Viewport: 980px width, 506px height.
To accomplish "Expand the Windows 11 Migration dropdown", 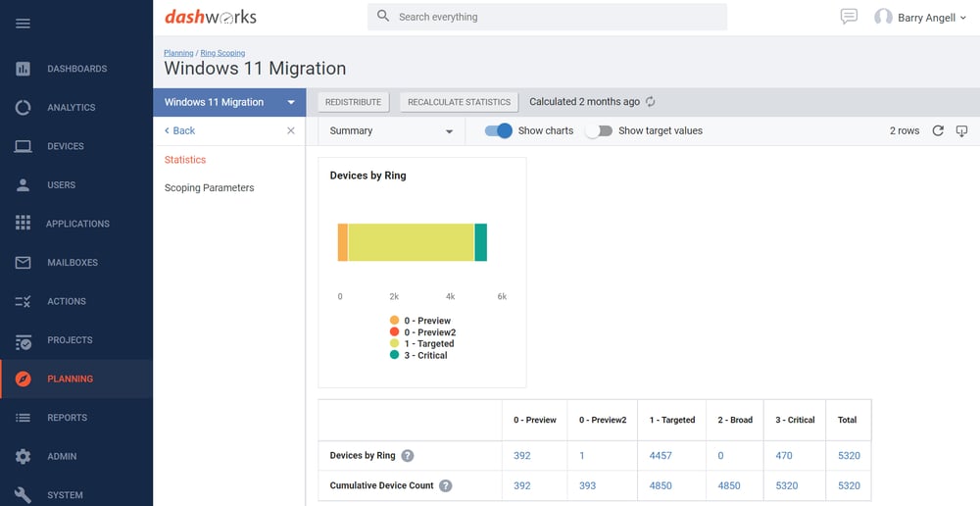I will click(229, 102).
